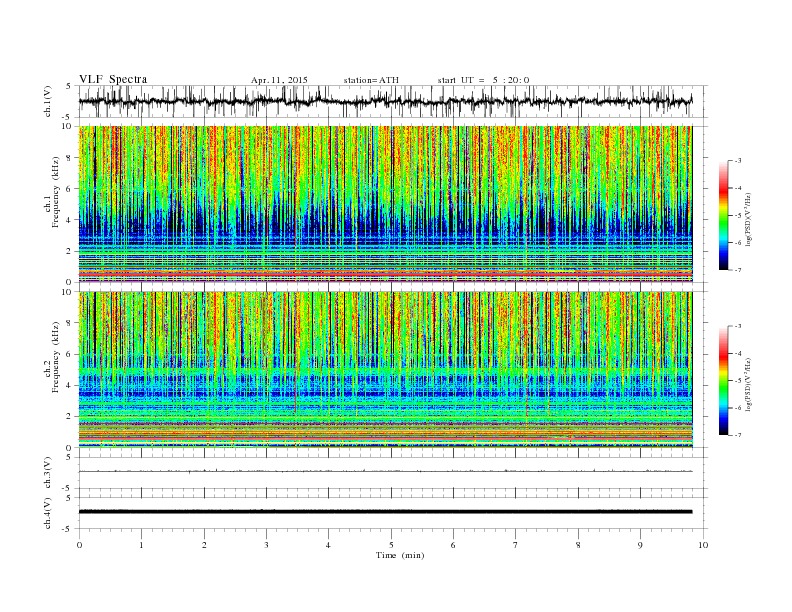Select the date "Apr. 11, 2015"
This screenshot has width=792, height=612.
279,80
